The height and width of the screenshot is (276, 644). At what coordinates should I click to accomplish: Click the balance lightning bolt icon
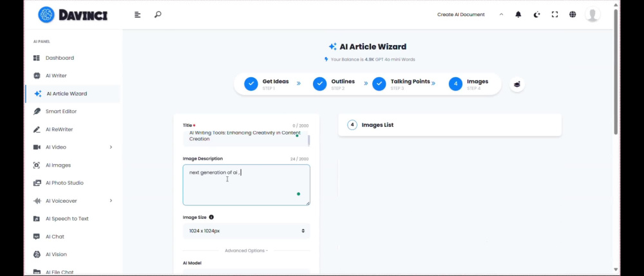[327, 59]
